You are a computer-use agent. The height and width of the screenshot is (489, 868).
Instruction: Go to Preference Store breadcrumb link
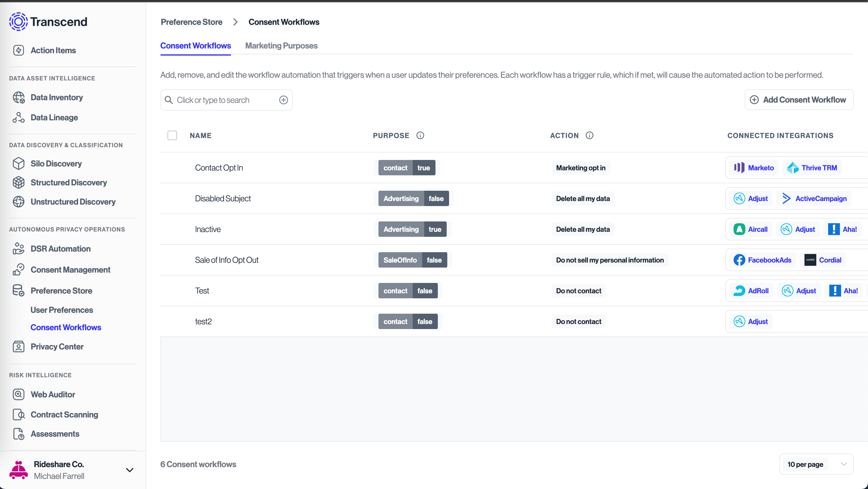(191, 22)
